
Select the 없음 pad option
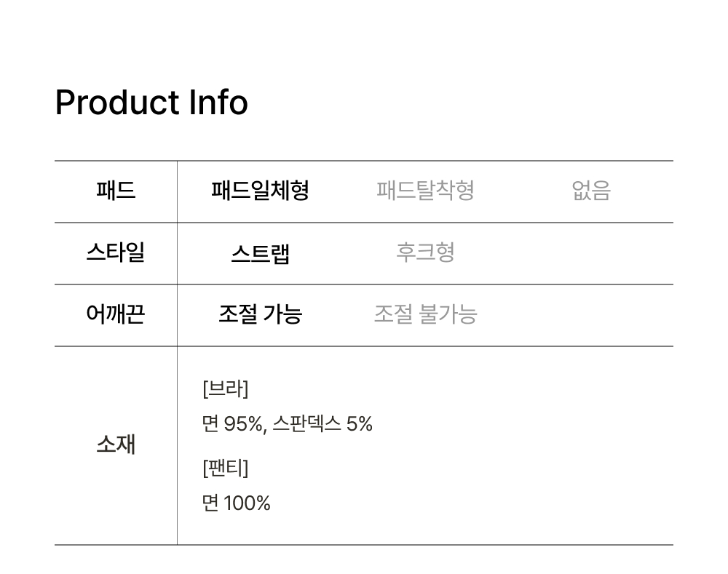point(590,191)
